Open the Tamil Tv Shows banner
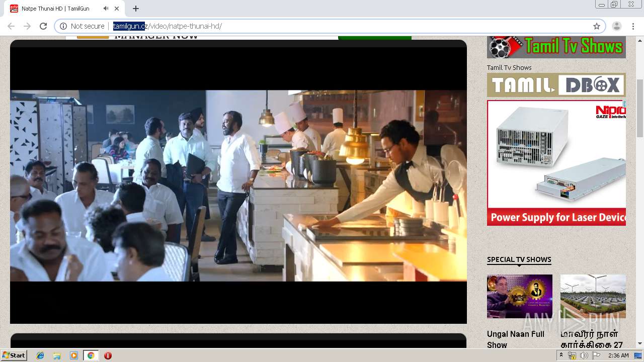This screenshot has height=362, width=644. 556,47
